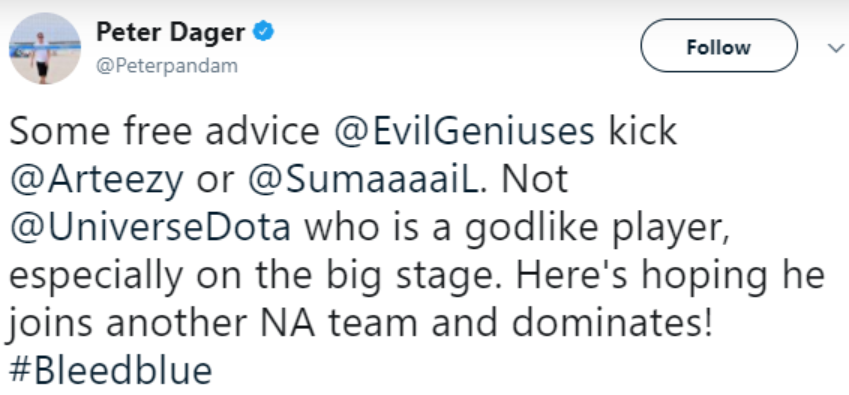Open the @EvilGeniuses mention
This screenshot has width=849, height=395.
[464, 131]
